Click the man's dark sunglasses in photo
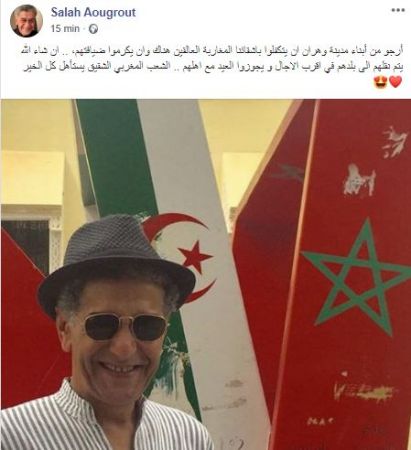Screen dimensions: 411x450 125,327
